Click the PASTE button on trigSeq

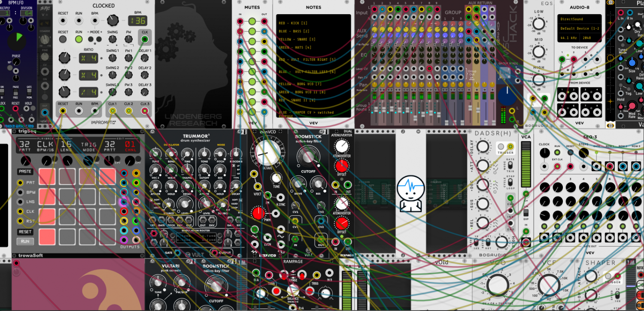click(x=25, y=172)
